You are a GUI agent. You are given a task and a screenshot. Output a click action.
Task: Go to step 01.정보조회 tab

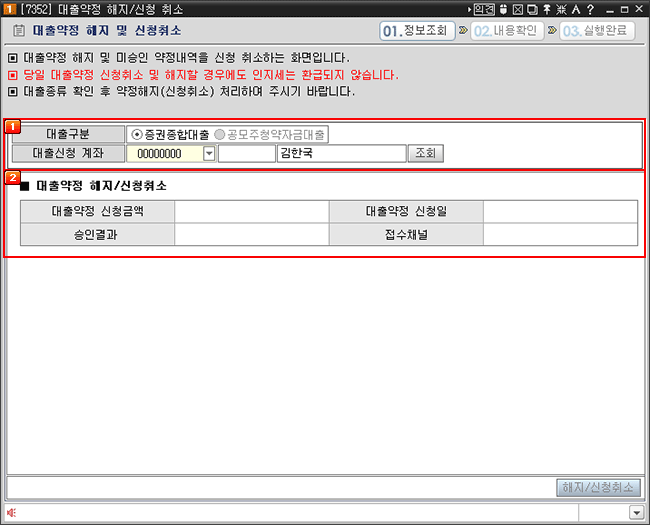point(417,31)
